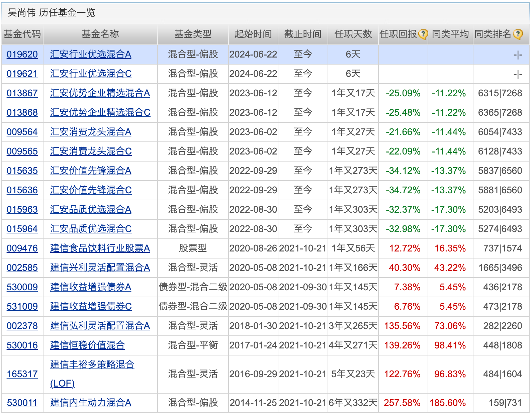Screen dimensions: 532x416
Task: Select the 122.76% return value
Action: pyautogui.click(x=402, y=374)
